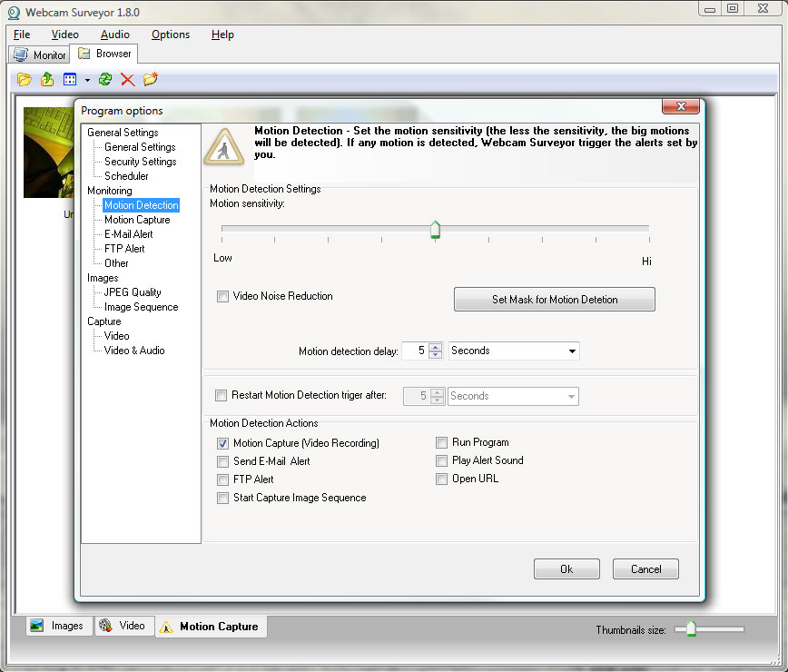Click Set Mask for Motion Detetion button
Image resolution: width=788 pixels, height=672 pixels.
[x=555, y=300]
